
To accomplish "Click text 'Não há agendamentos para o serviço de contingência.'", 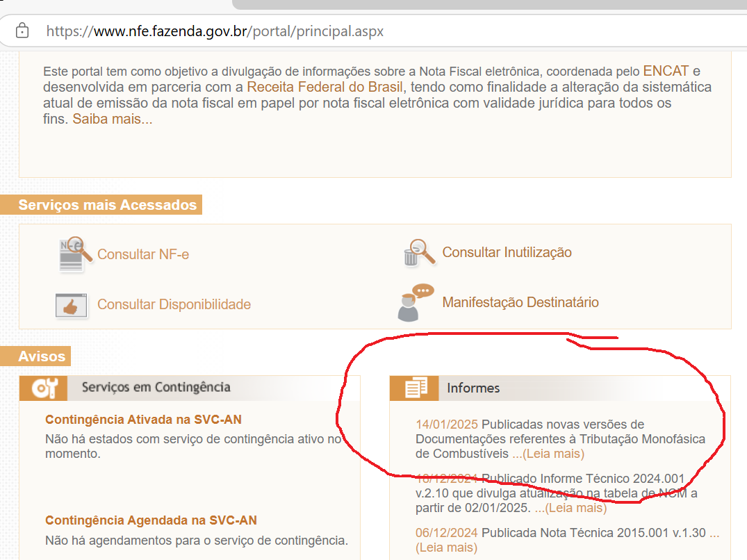I will pos(197,541).
